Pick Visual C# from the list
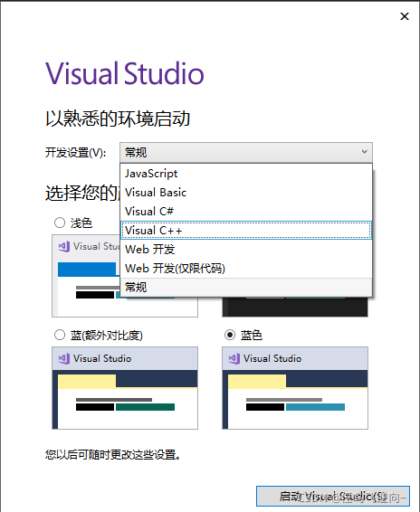420x512 pixels. [x=246, y=212]
